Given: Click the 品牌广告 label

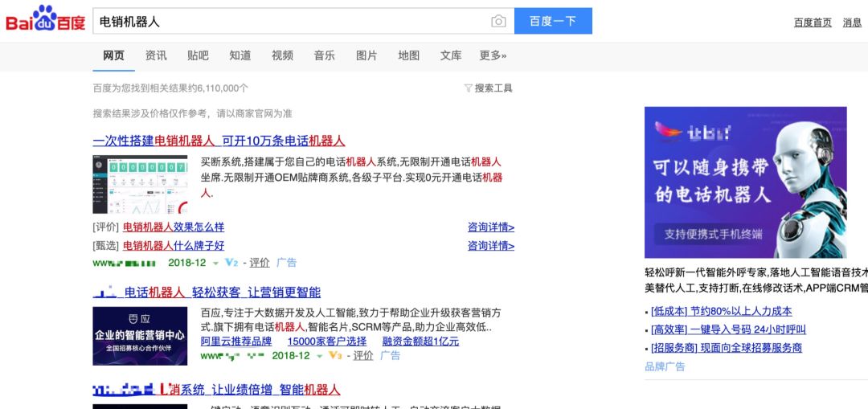Looking at the screenshot, I should 665,366.
